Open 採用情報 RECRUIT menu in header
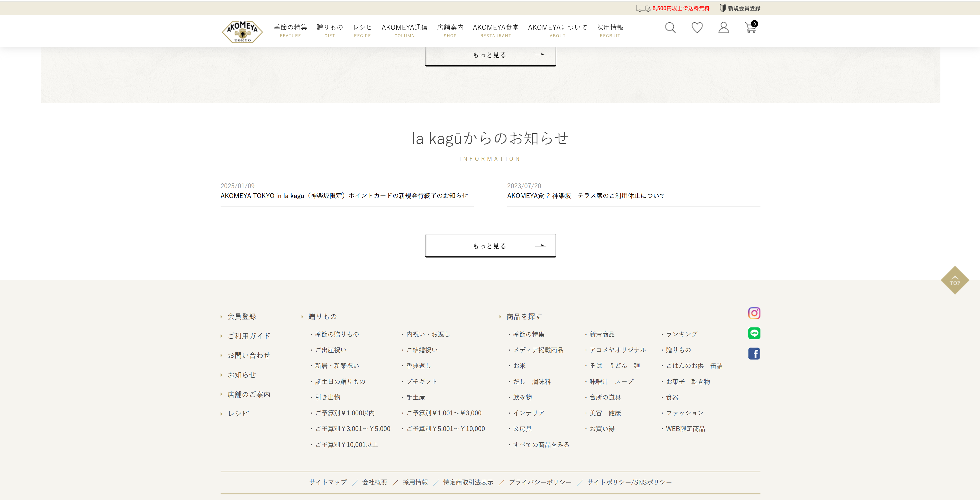Viewport: 980px width, 500px height. tap(610, 30)
